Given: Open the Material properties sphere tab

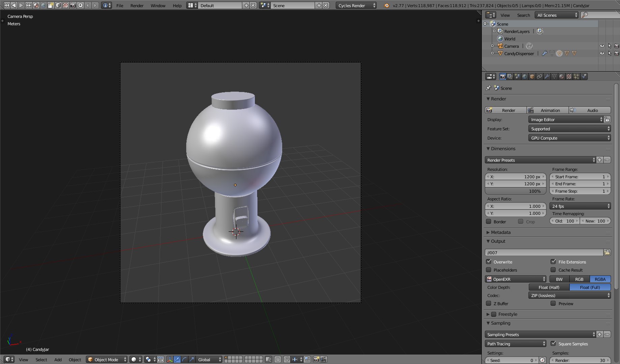Looking at the screenshot, I should pyautogui.click(x=562, y=77).
